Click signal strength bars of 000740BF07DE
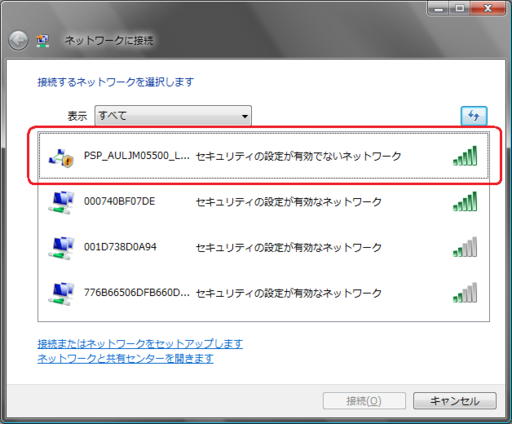This screenshot has width=512, height=424. click(x=465, y=201)
